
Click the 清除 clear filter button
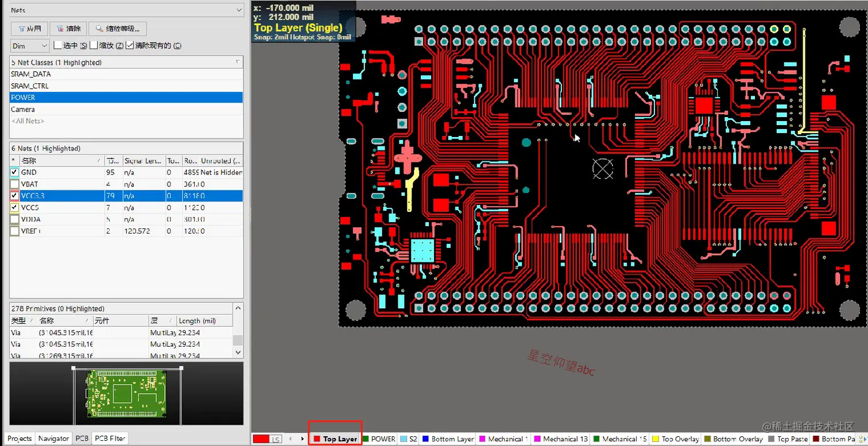tap(68, 29)
